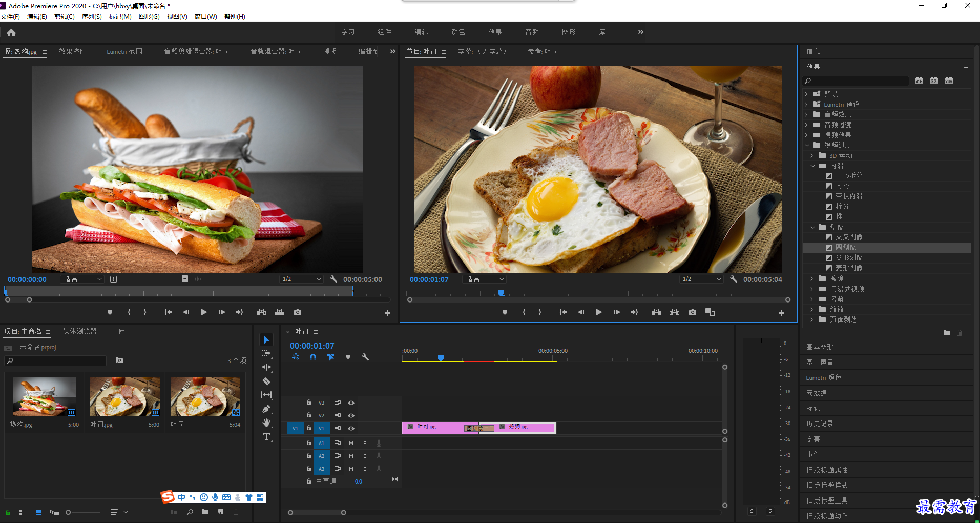980x523 pixels.
Task: Click the timeline zoom scroll bar
Action: point(317,513)
